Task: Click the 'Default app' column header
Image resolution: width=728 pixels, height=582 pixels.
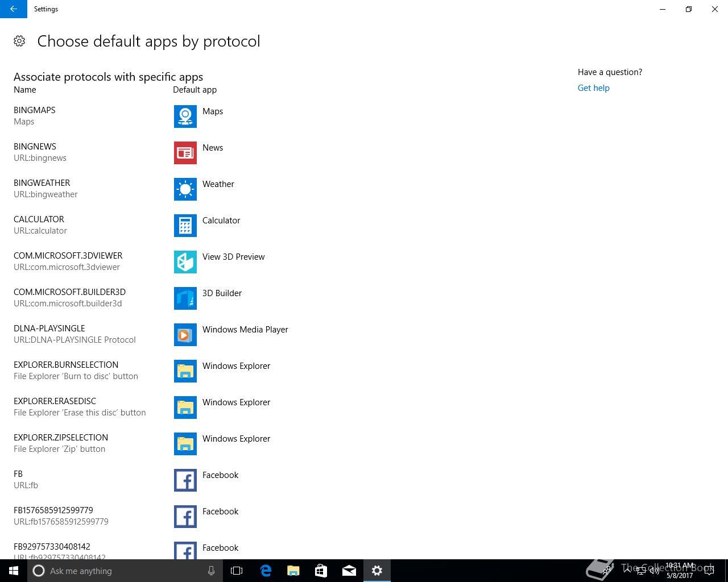Action: coord(195,90)
